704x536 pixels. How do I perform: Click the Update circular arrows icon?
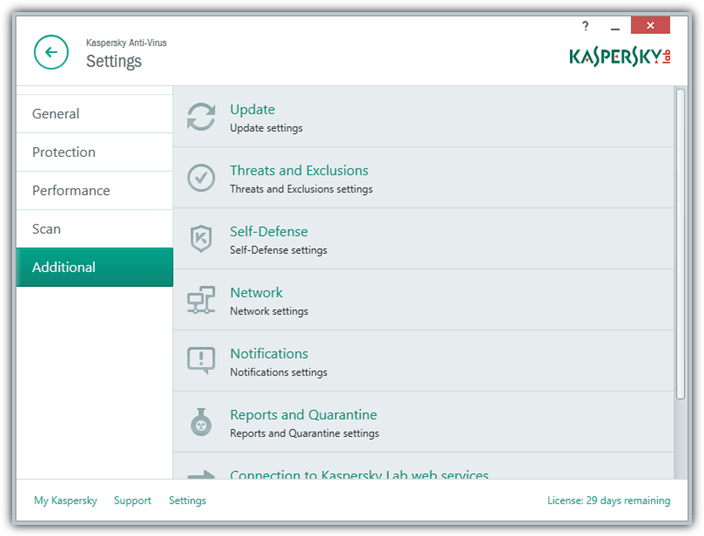pos(201,117)
